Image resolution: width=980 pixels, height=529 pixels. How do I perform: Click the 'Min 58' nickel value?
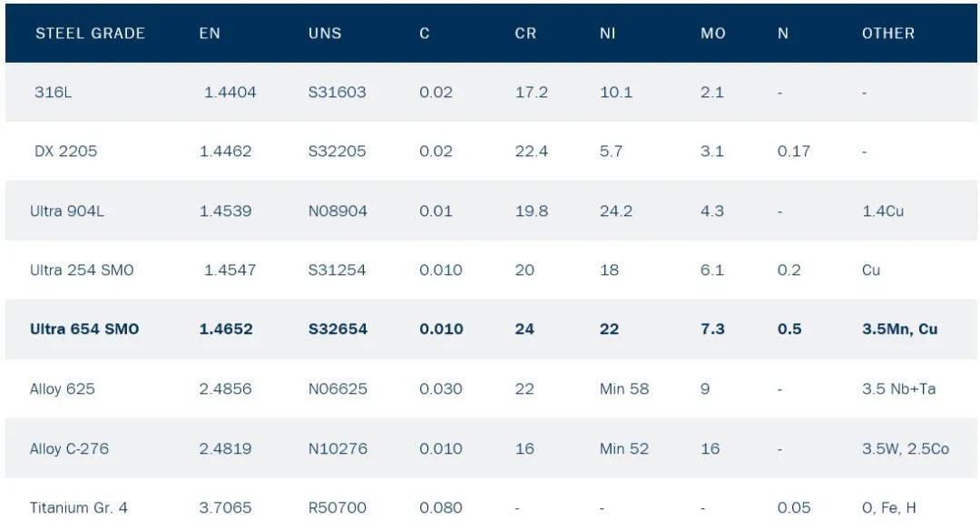tap(624, 388)
